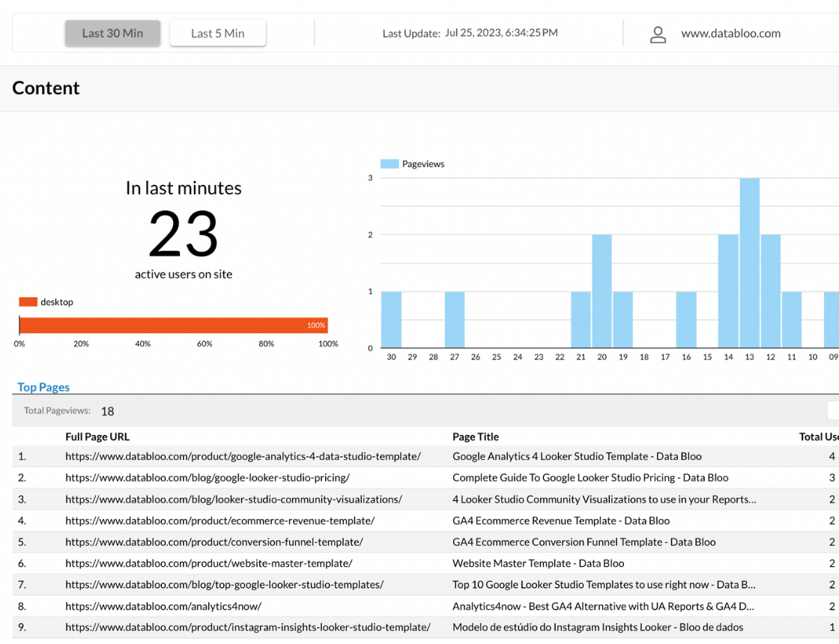Select the ecommerce-revenue-template URL row

219,520
